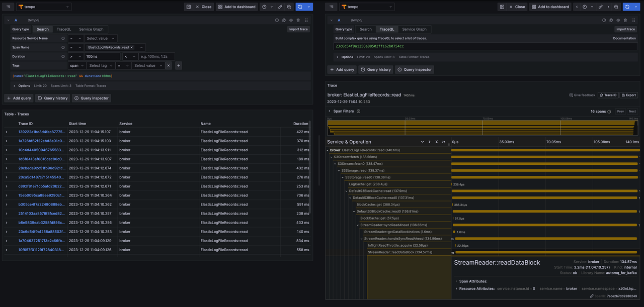Copy shortened link in the left pane
Screen dimensions: 644x307
(280, 7)
